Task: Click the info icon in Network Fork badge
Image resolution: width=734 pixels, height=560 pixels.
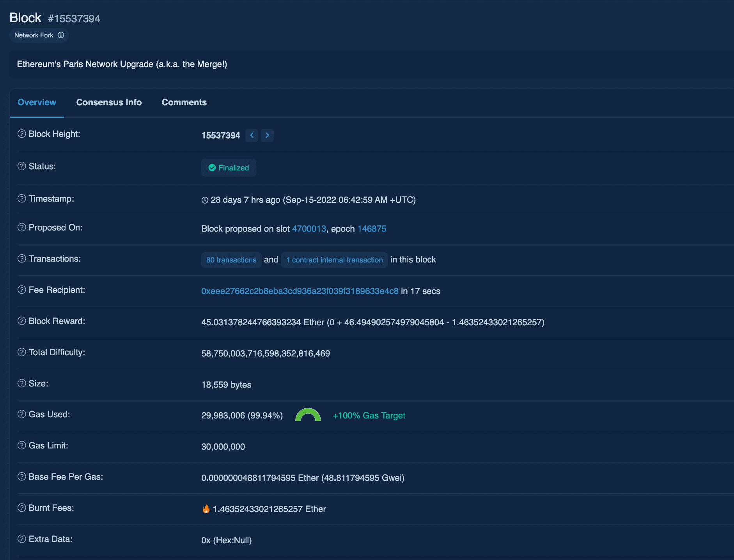Action: tap(61, 35)
